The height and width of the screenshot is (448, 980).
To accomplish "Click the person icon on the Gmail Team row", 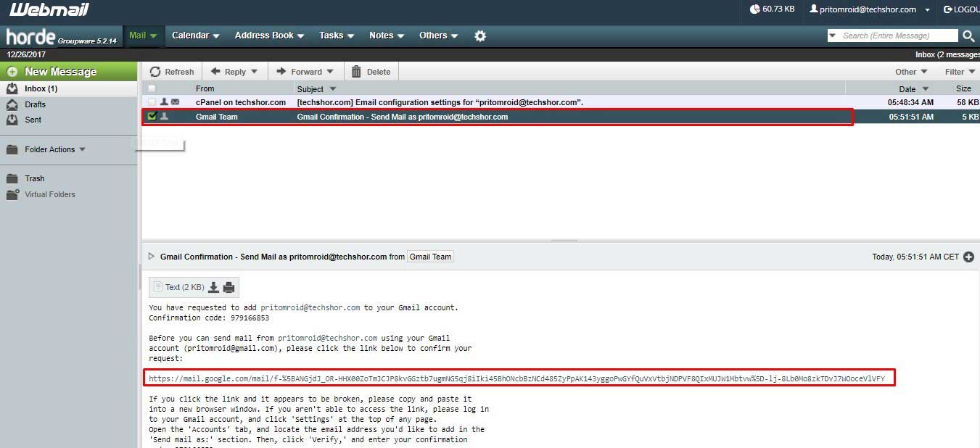I will tap(165, 116).
